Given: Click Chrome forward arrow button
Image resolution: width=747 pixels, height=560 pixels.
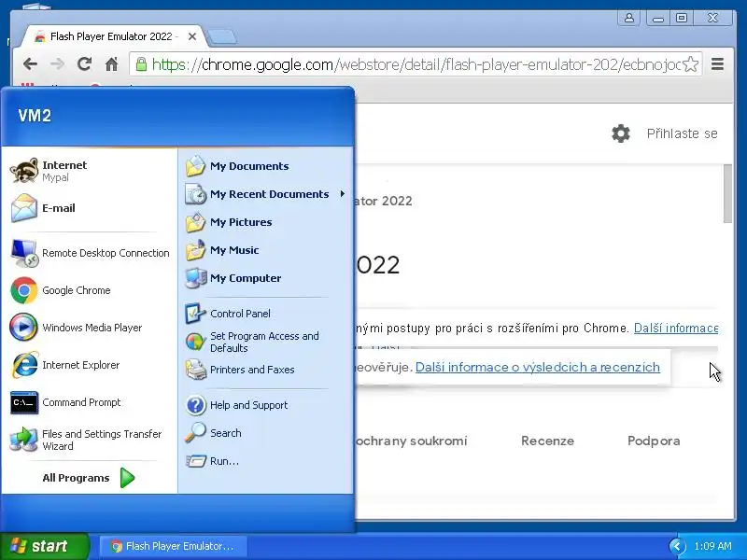Looking at the screenshot, I should pos(57,63).
